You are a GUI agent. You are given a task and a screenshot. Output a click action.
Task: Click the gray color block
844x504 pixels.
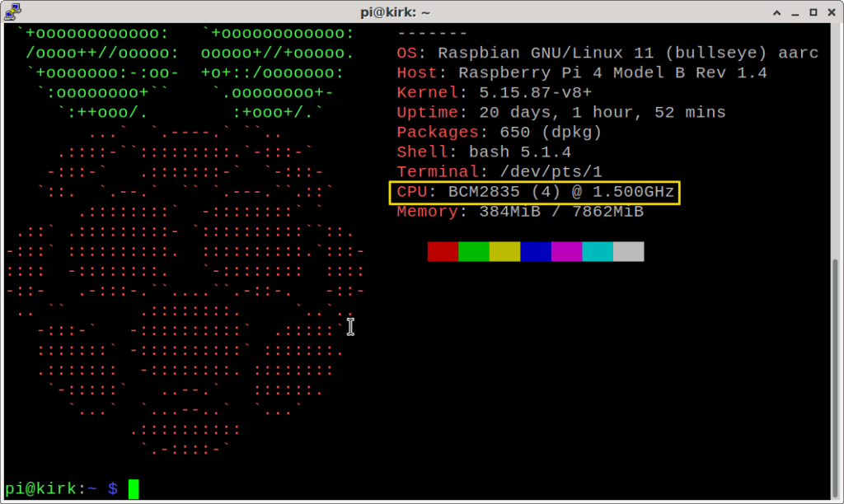click(x=629, y=252)
